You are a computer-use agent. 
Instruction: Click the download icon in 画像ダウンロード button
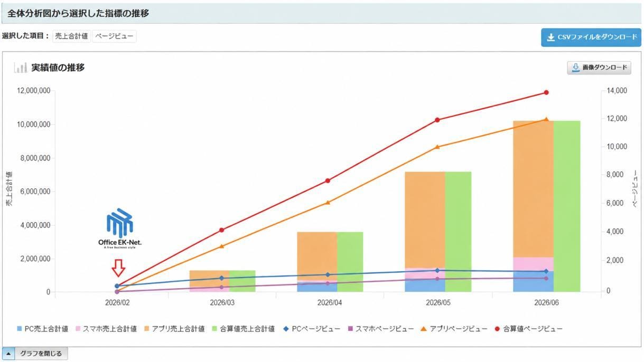(x=576, y=68)
